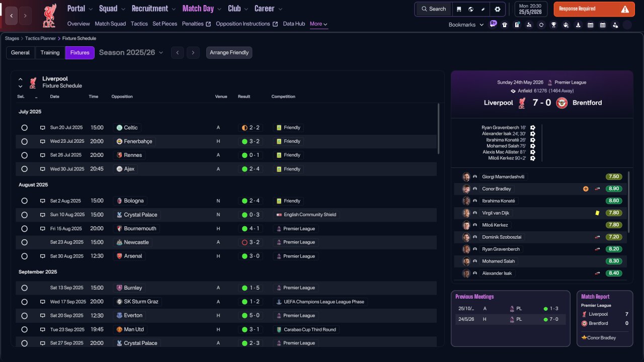Open the Match Squad submenu item
644x362 pixels.
pos(110,24)
